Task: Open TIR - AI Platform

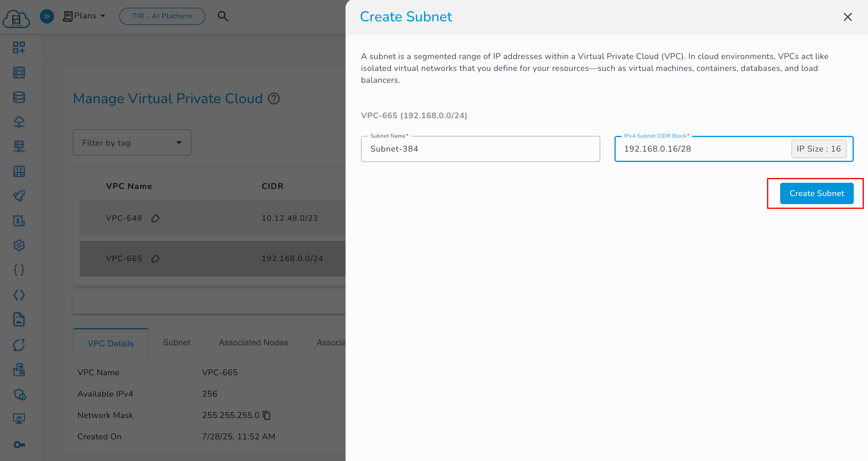Action: click(x=162, y=16)
